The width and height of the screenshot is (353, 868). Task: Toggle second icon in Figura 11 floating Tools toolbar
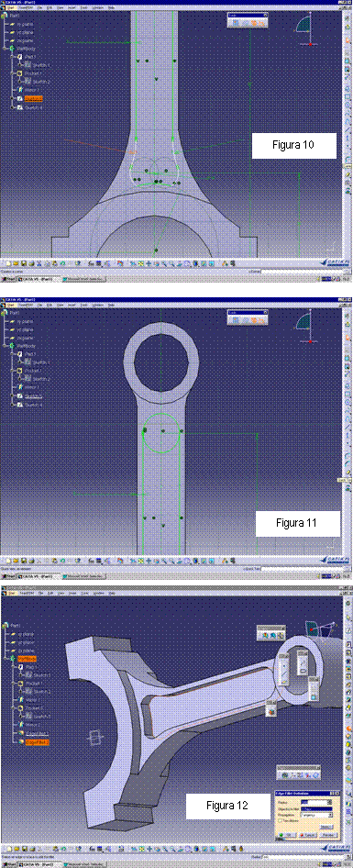tap(246, 320)
